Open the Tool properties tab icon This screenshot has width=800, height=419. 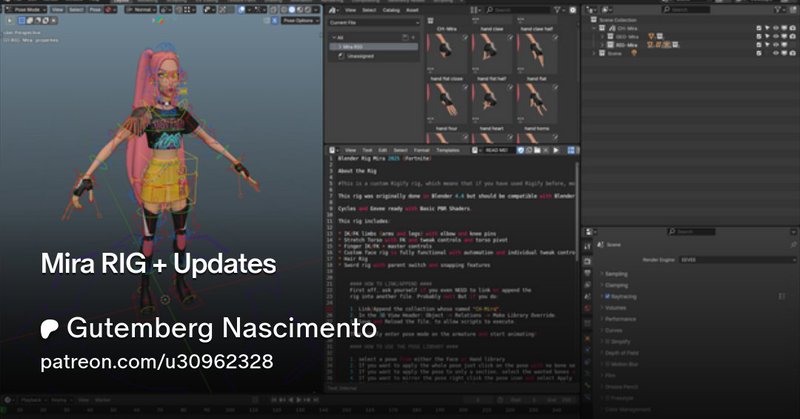pyautogui.click(x=587, y=247)
